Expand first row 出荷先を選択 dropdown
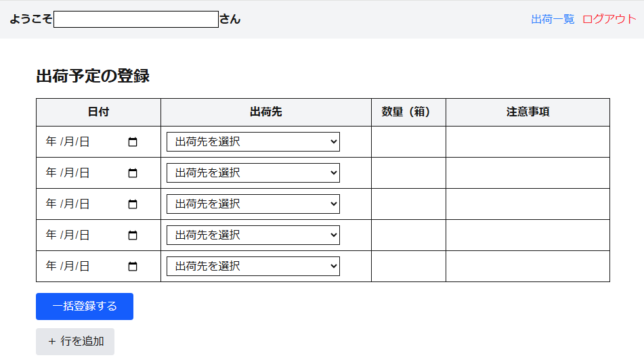 click(x=253, y=142)
